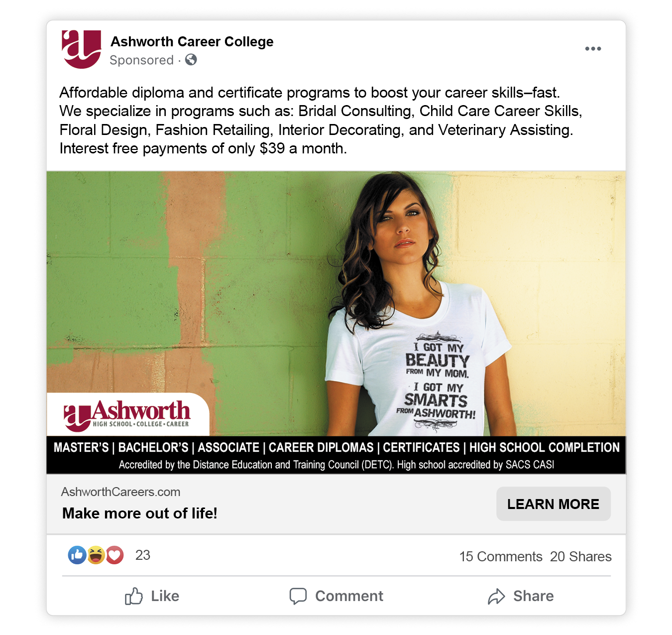
Task: Click the Comment speech bubble icon
Action: tap(299, 596)
